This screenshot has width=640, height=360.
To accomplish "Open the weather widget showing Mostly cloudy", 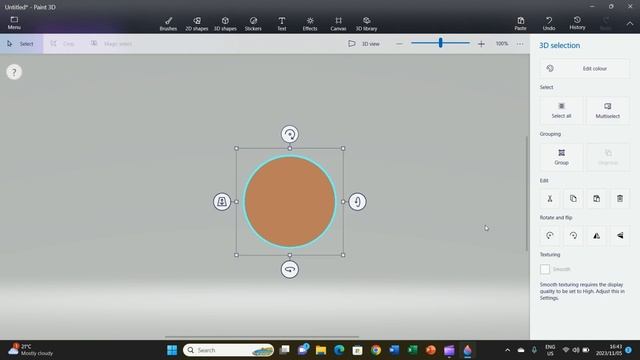I will coord(31,350).
